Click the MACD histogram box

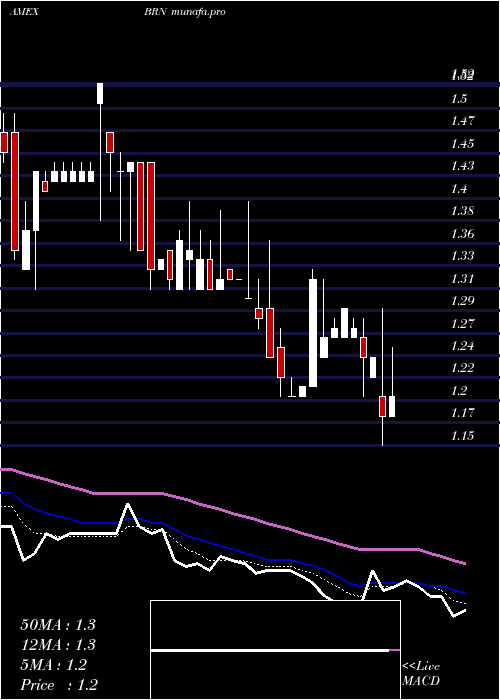(x=275, y=650)
